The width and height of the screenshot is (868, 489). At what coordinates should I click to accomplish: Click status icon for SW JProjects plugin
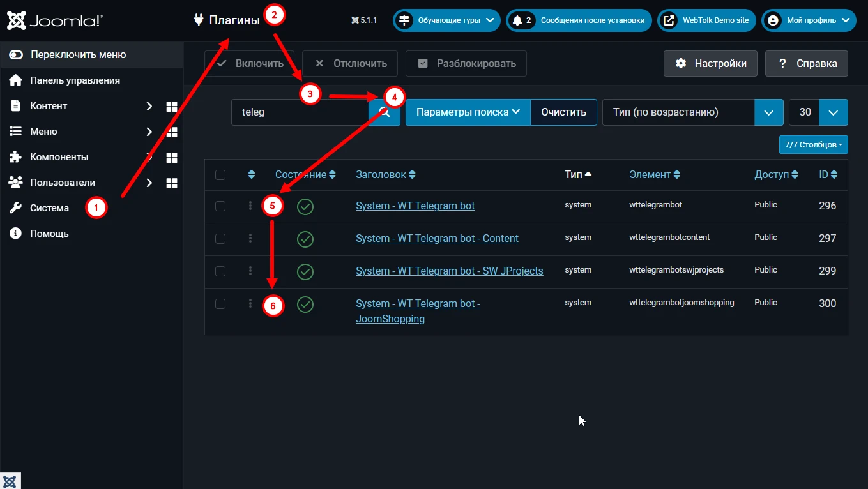click(x=305, y=271)
